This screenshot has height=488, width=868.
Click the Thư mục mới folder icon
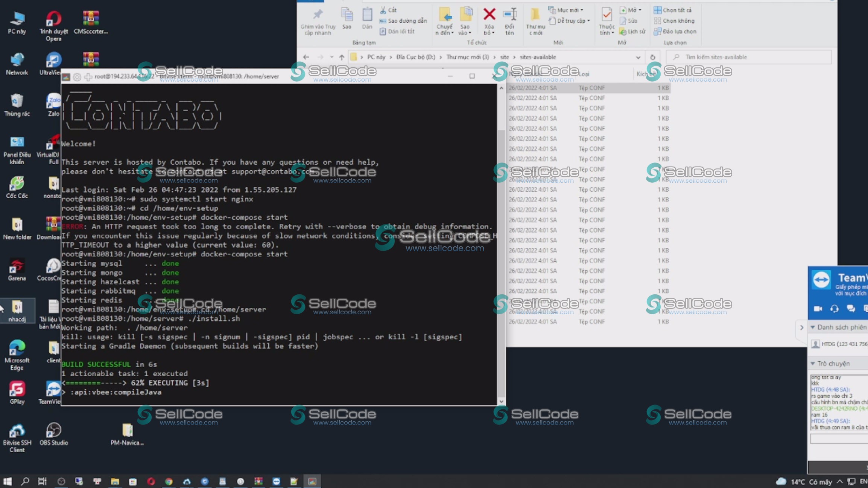(x=535, y=15)
